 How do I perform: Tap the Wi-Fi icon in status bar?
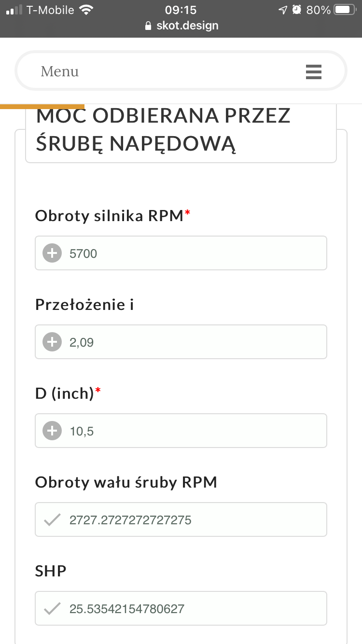pyautogui.click(x=87, y=10)
